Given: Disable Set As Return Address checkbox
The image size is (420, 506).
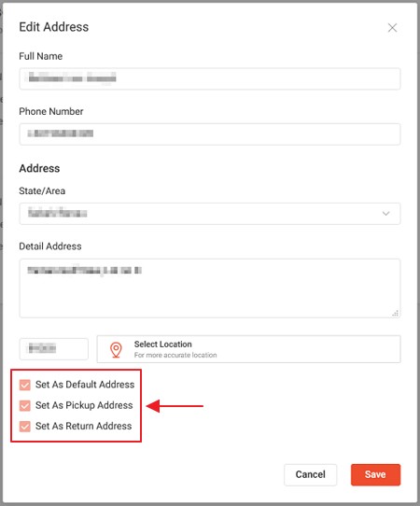Looking at the screenshot, I should 25,426.
